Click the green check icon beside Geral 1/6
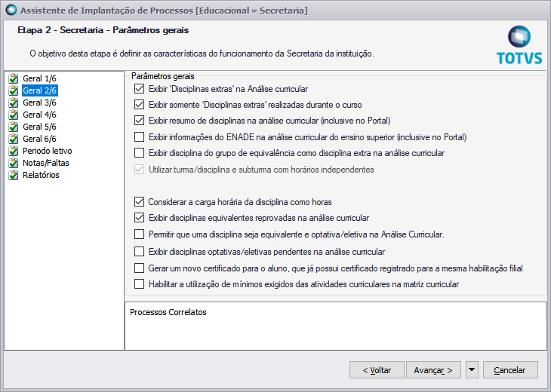The image size is (551, 392). 13,78
